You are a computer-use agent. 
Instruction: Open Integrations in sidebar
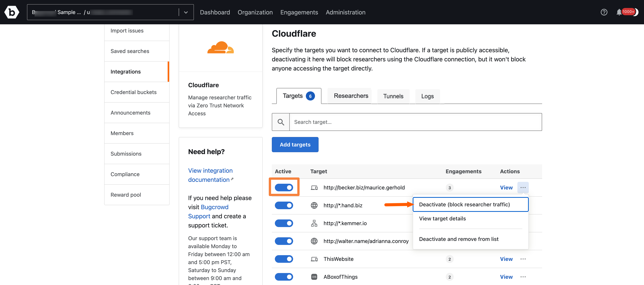[137, 71]
